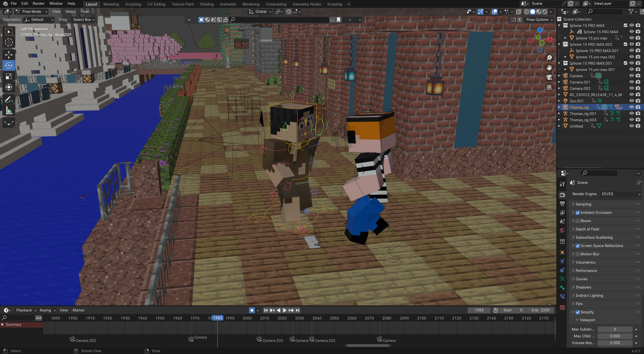Open Keying timeline menu
Image resolution: width=644 pixels, height=354 pixels.
(47, 310)
